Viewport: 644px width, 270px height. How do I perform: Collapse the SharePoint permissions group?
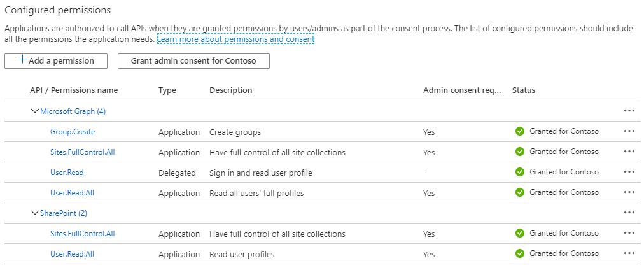[35, 213]
